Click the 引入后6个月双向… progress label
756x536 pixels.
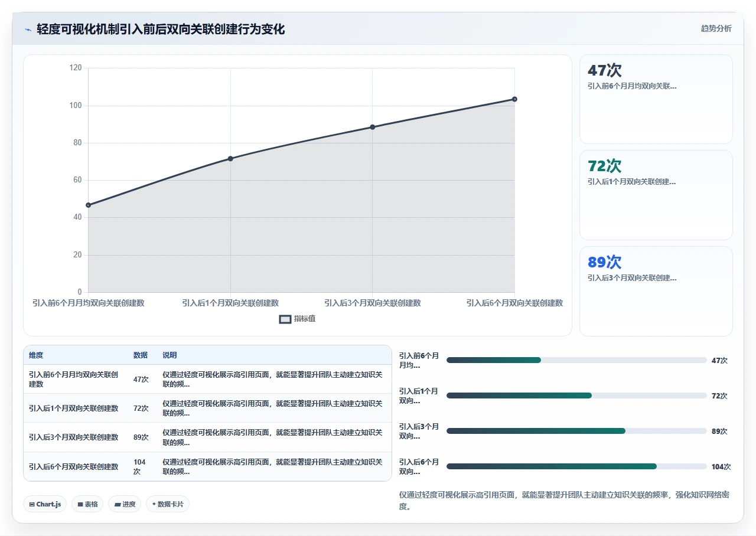tap(419, 466)
